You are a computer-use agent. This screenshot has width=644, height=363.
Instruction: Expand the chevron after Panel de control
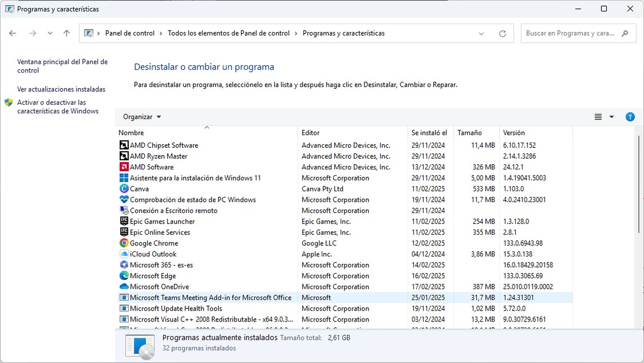tap(161, 33)
